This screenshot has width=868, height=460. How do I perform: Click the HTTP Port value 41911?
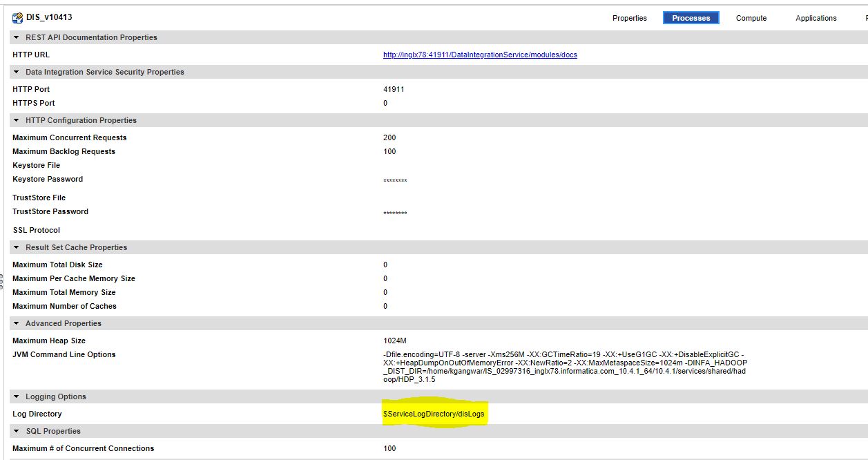pos(393,89)
